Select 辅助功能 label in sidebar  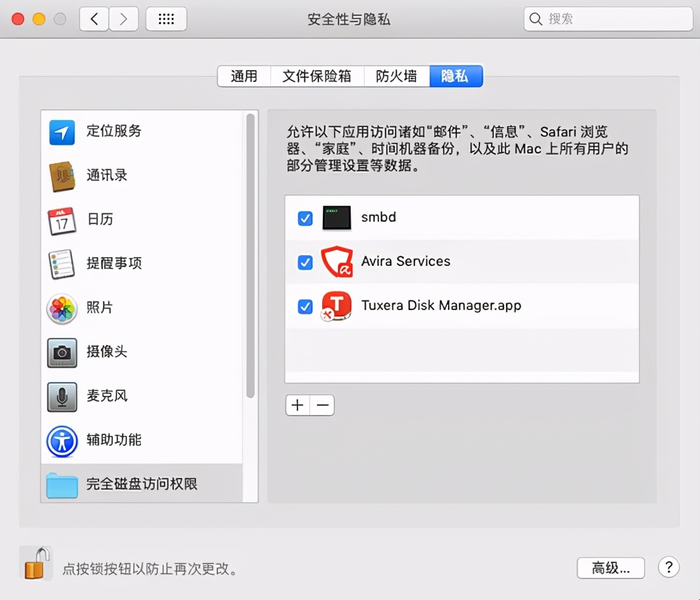(114, 440)
